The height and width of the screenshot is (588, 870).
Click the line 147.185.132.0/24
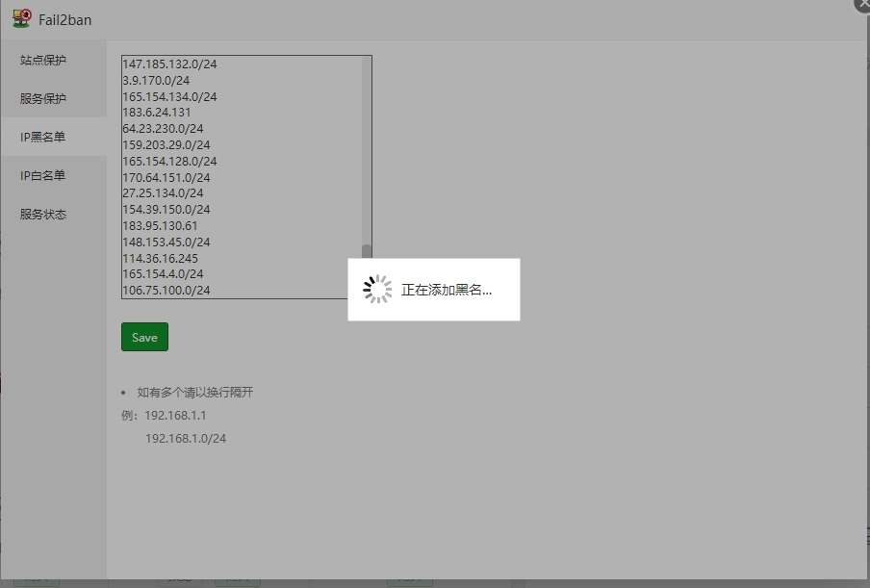tap(169, 64)
